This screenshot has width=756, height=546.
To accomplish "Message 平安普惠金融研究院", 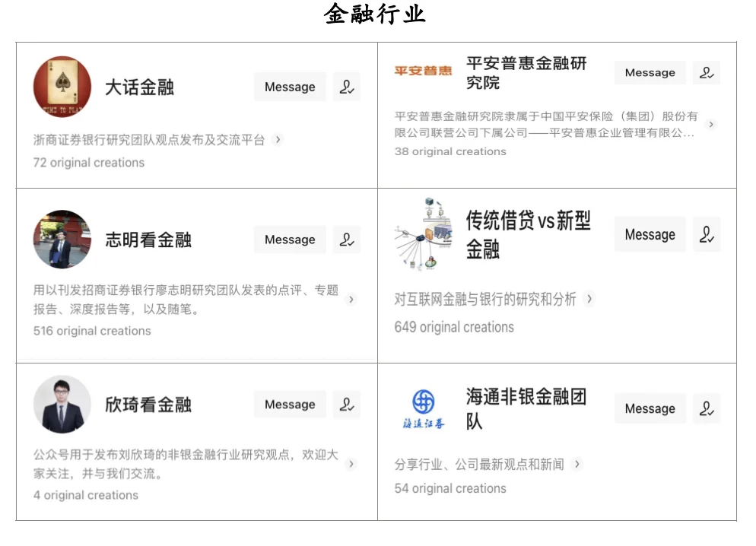I will 650,73.
